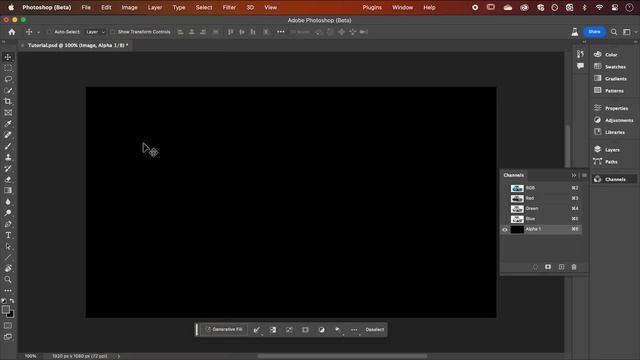
Task: Select the Horizontal Type tool
Action: [x=8, y=235]
